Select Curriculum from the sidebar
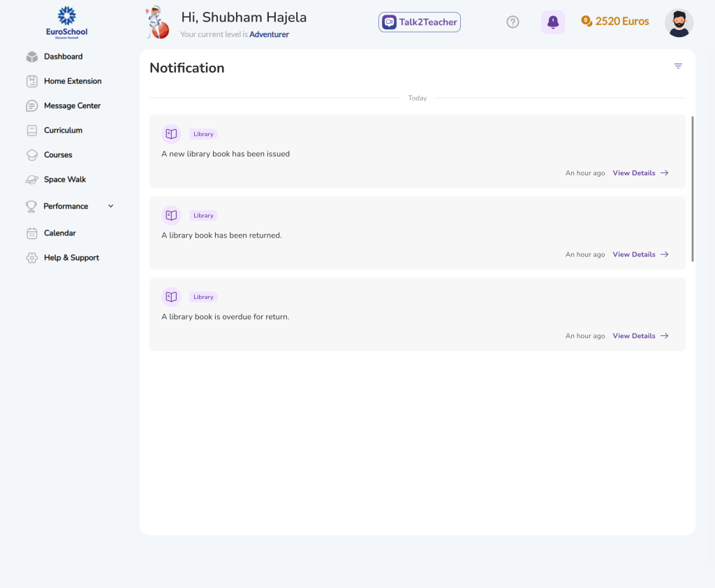The height and width of the screenshot is (588, 715). pos(63,130)
